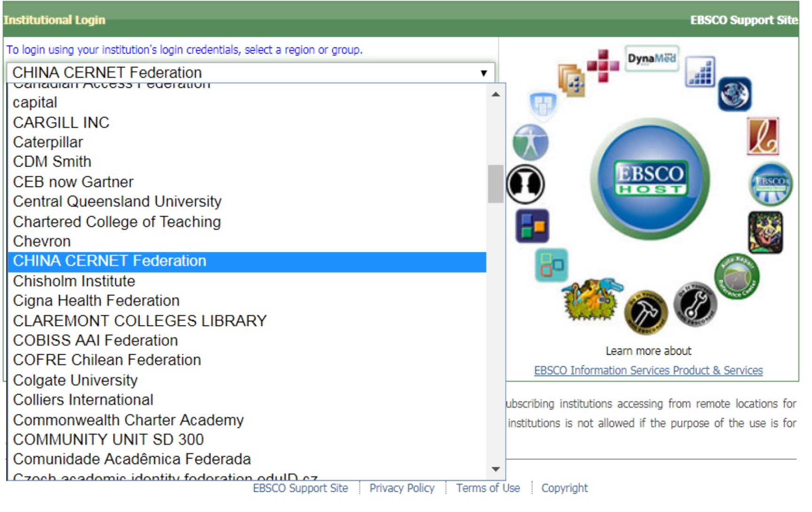Click the stacked documents product icon
812x512 pixels.
[571, 80]
